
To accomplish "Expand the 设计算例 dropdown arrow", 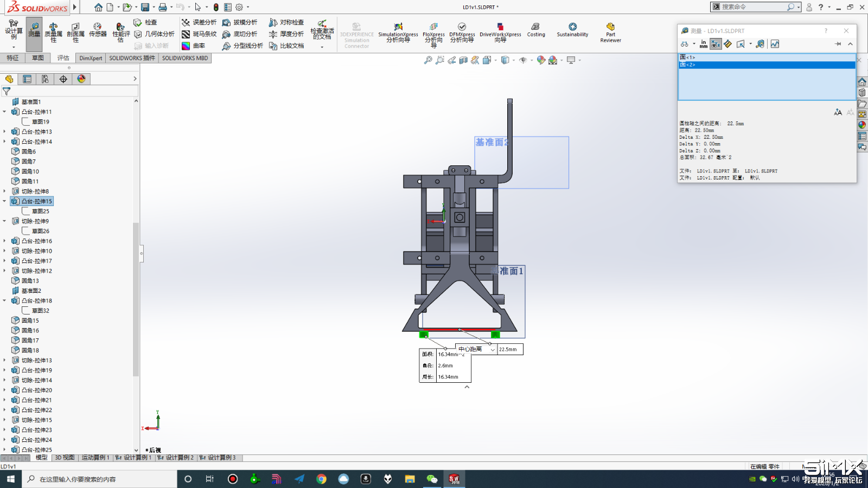I will pyautogui.click(x=14, y=48).
